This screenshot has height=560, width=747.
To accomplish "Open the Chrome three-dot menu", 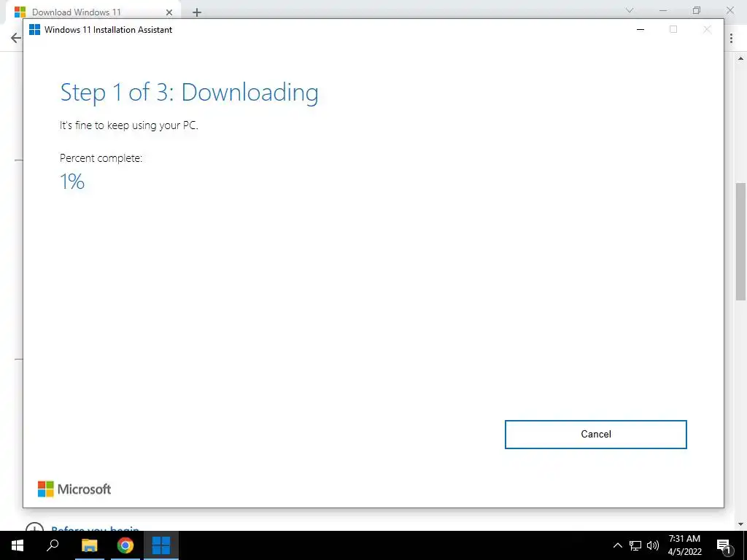I will pyautogui.click(x=731, y=38).
